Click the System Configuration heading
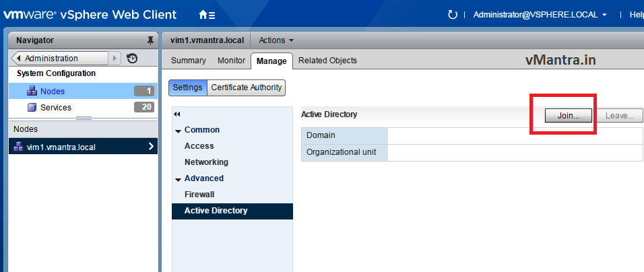Screen dimensions: 644x272 [57, 73]
